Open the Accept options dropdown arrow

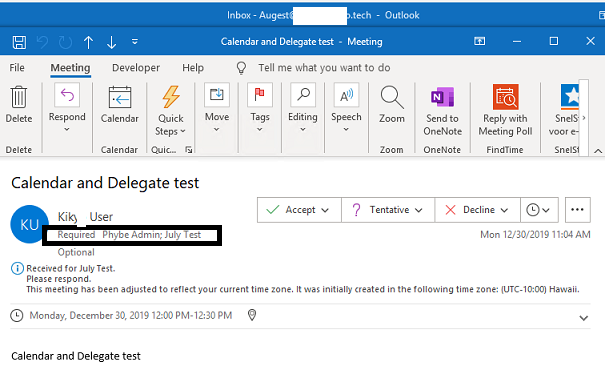click(325, 210)
